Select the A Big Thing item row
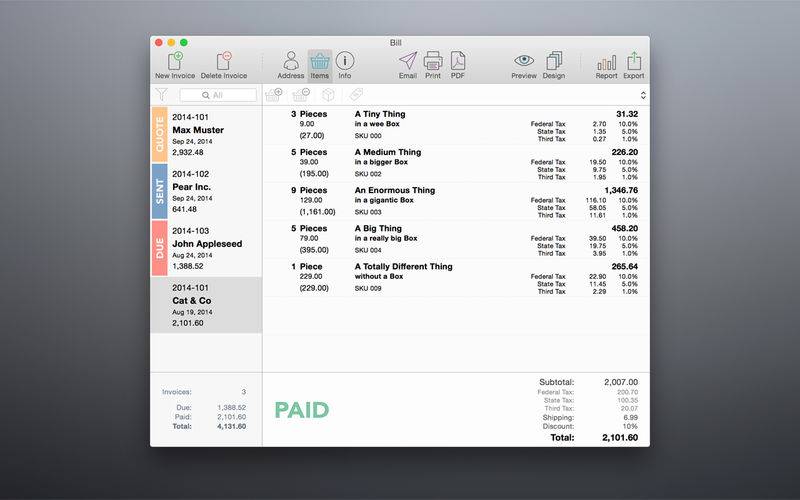The image size is (800, 500). tap(456, 240)
